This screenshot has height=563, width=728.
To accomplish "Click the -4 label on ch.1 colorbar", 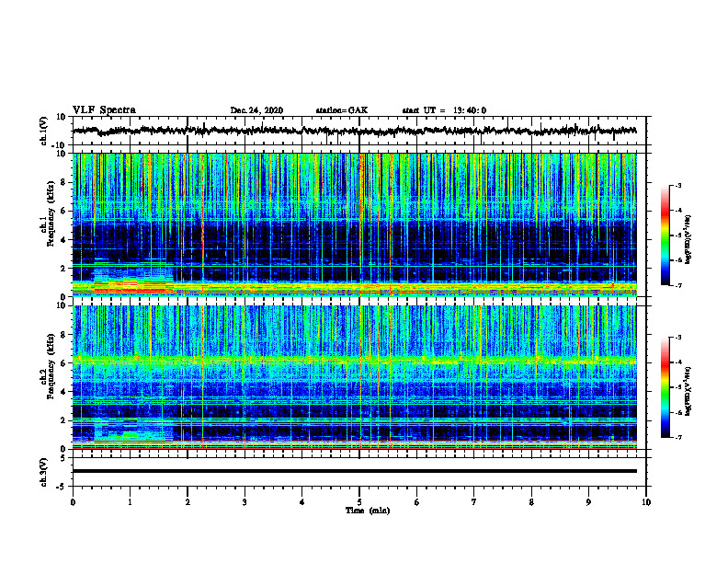I will point(677,211).
